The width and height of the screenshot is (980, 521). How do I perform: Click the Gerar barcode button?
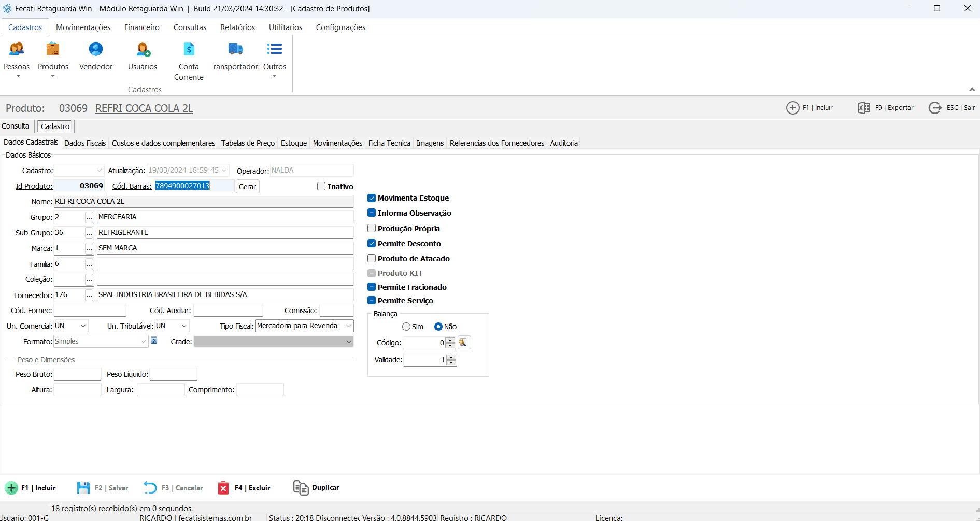tap(247, 187)
